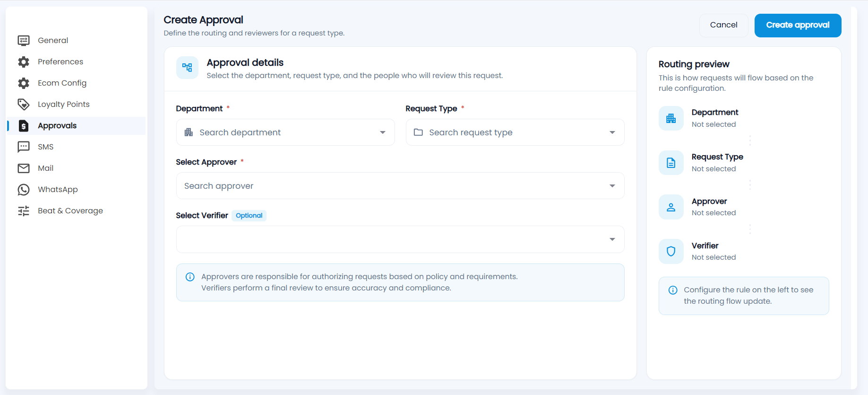Image resolution: width=868 pixels, height=395 pixels.
Task: Click into the Search approver field
Action: (x=400, y=186)
